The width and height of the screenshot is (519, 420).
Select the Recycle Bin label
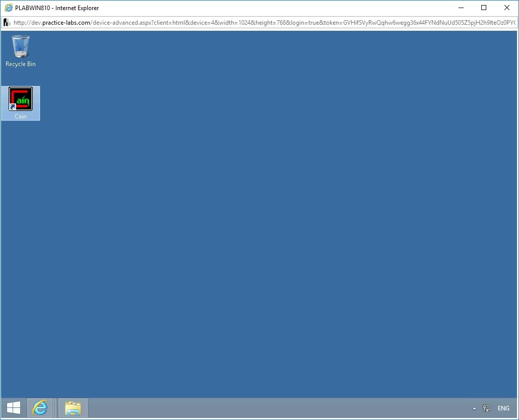pos(20,64)
